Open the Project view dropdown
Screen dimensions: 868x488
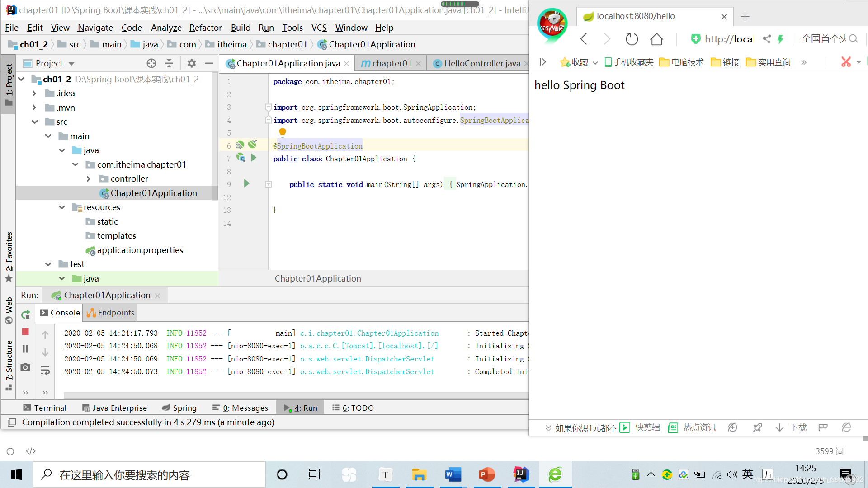click(x=71, y=64)
